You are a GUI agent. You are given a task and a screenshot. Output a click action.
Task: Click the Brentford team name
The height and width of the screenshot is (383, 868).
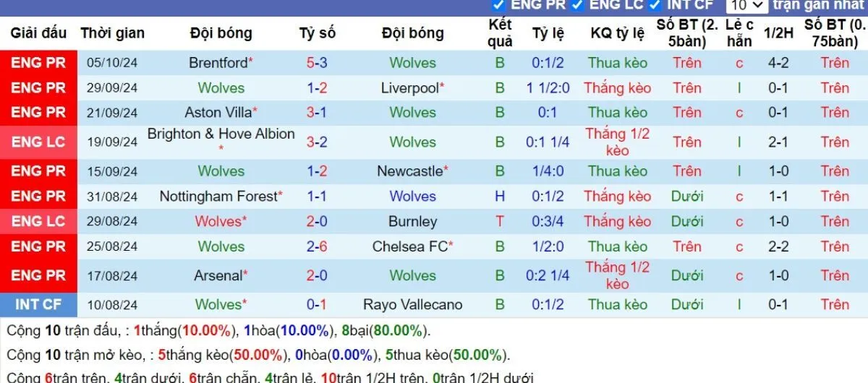[x=218, y=63]
